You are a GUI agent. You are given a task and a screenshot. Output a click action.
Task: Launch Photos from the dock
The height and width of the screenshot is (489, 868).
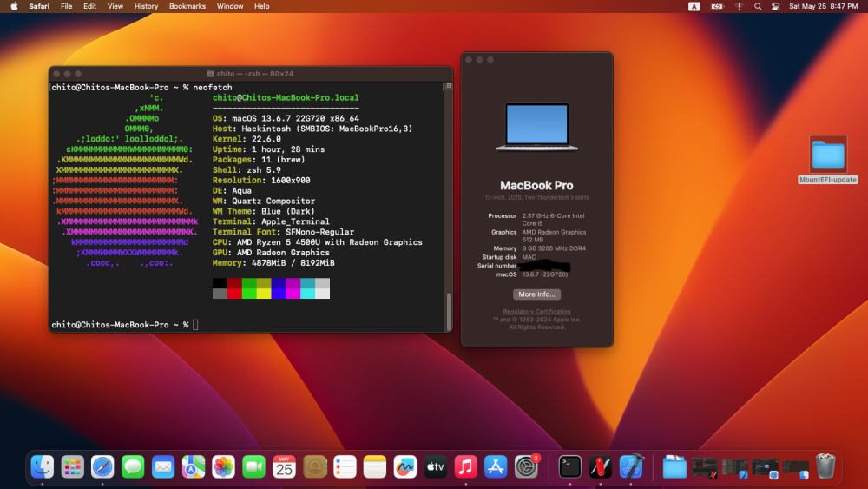click(x=224, y=466)
